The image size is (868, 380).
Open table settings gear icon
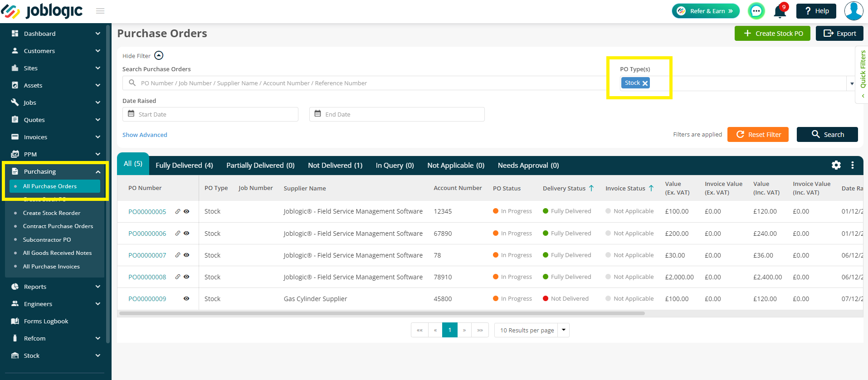(836, 166)
